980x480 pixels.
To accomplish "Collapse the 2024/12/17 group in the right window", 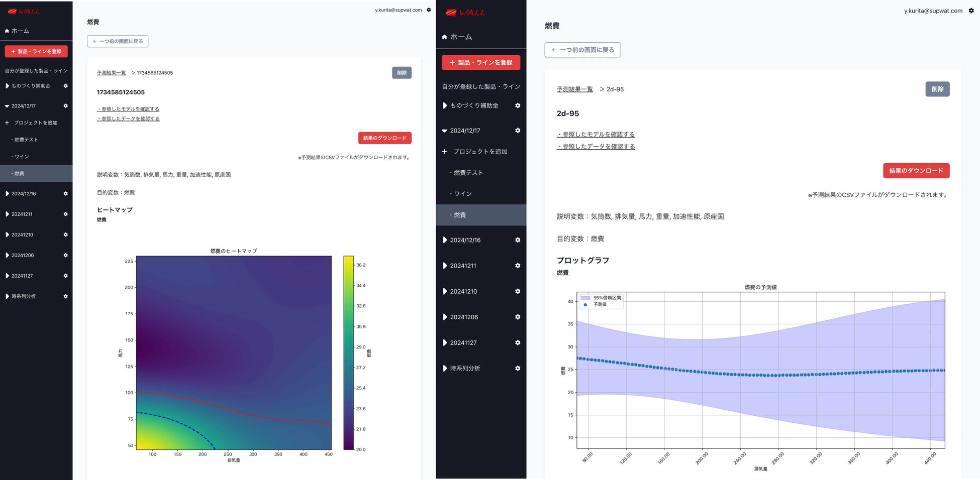I will click(x=444, y=131).
